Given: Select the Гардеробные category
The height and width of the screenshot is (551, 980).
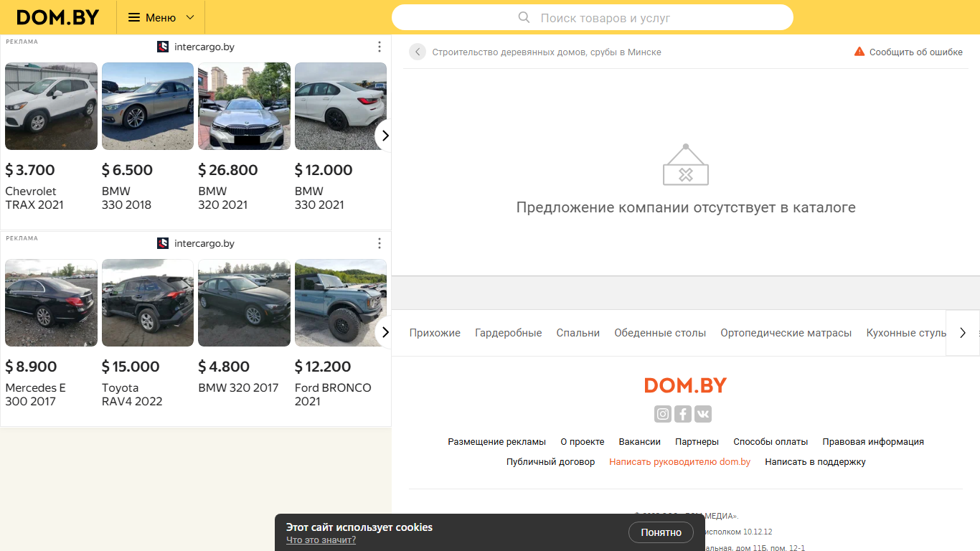Looking at the screenshot, I should tap(509, 333).
